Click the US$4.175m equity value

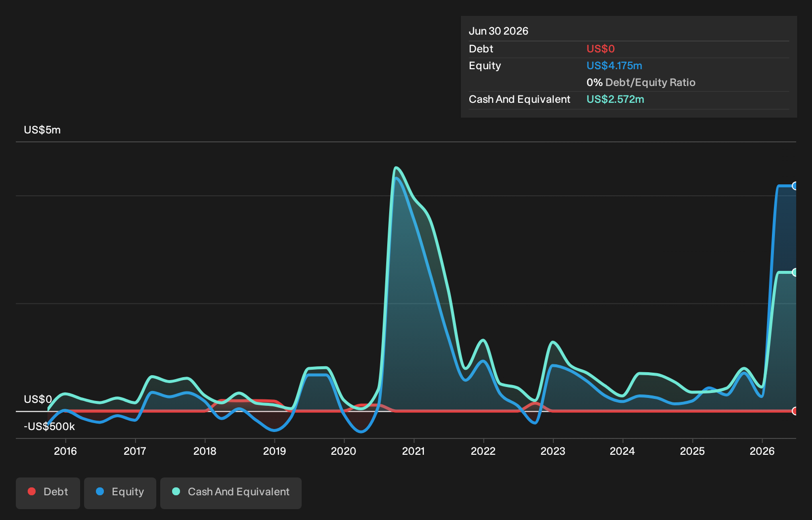click(x=614, y=66)
